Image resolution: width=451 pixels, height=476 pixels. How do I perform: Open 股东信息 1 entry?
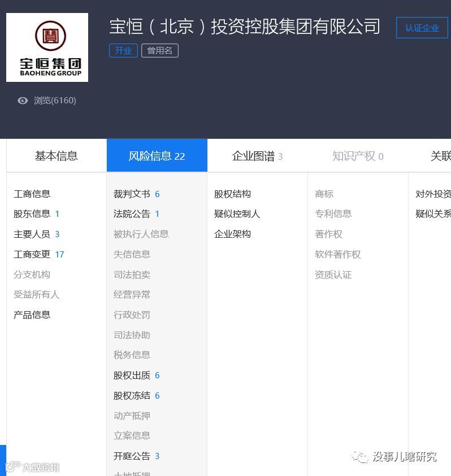pyautogui.click(x=36, y=213)
